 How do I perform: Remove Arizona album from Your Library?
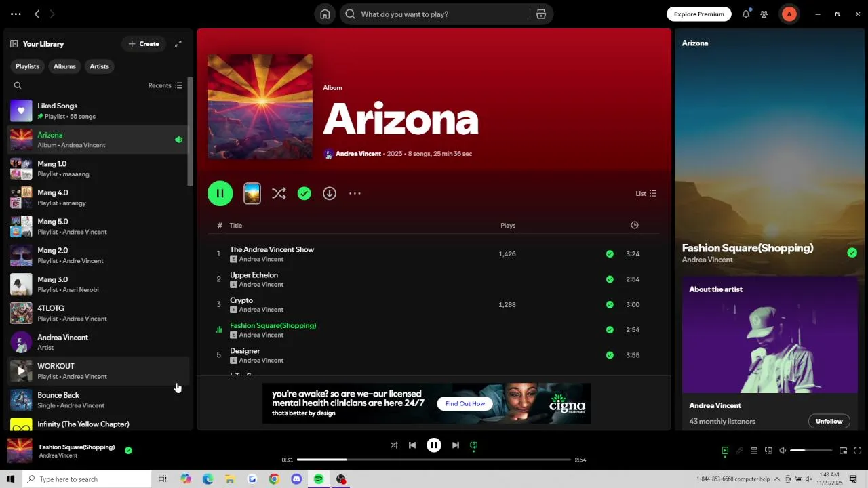tap(304, 193)
